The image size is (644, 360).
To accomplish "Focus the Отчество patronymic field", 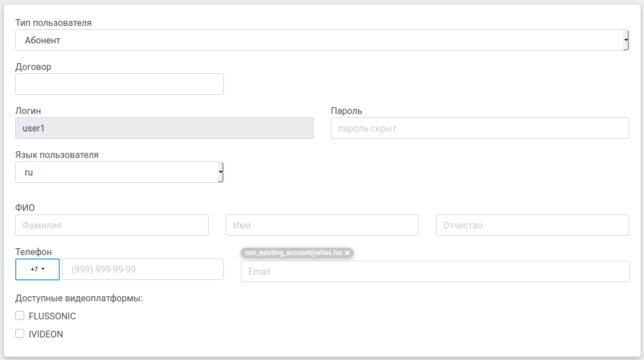I will point(532,225).
